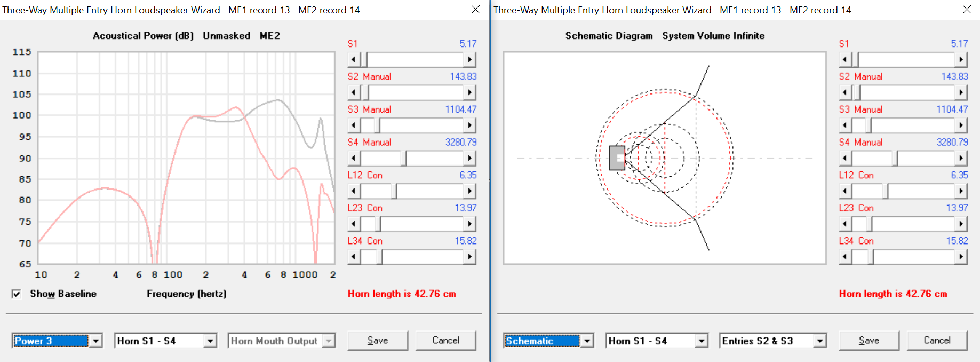The width and height of the screenshot is (980, 362).
Task: Close the left power wizard window
Action: click(x=476, y=10)
